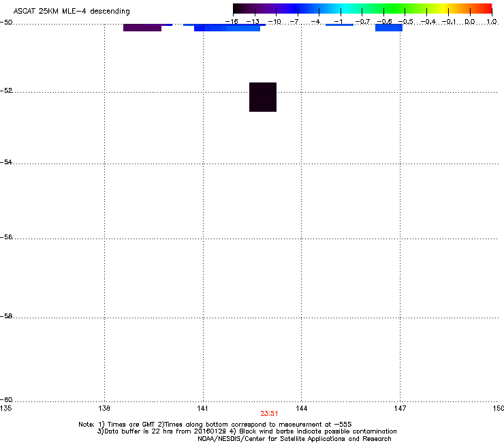Click the plot title 'ASCAT 25KM MLE-4 descending'
The width and height of the screenshot is (504, 443).
tap(72, 12)
